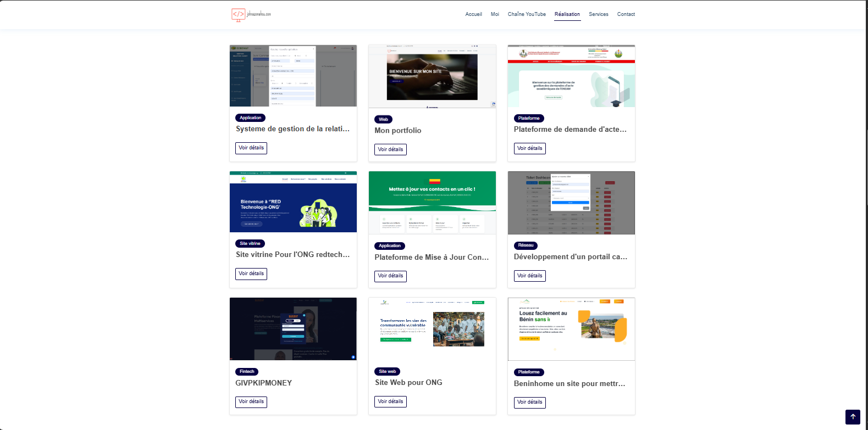See details for Beninhome platform
Screen dimensions: 868x430
pyautogui.click(x=529, y=402)
